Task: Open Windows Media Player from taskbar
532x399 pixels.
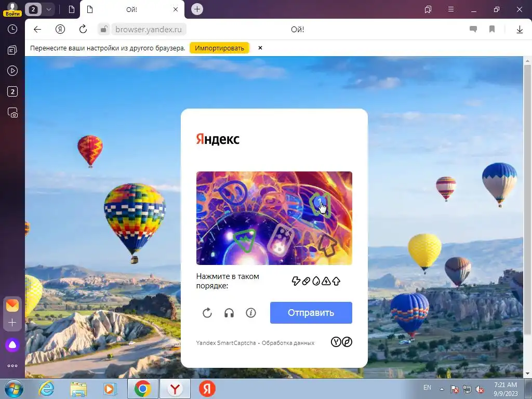Action: pyautogui.click(x=110, y=389)
